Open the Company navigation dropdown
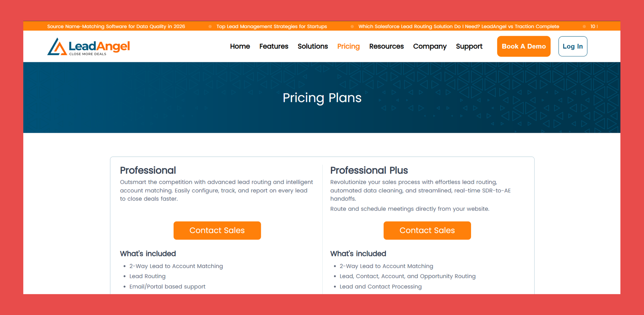This screenshot has width=644, height=315. coord(430,46)
